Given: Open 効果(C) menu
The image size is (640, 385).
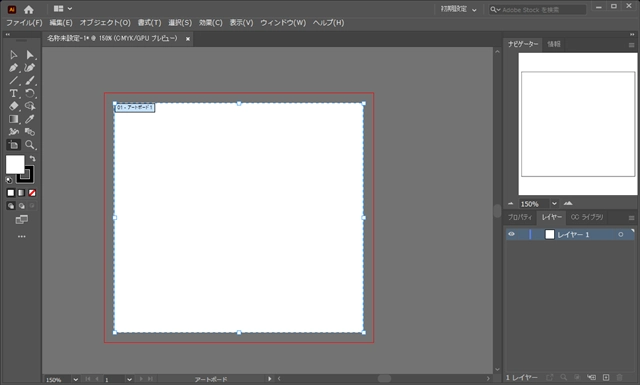Looking at the screenshot, I should pos(211,23).
